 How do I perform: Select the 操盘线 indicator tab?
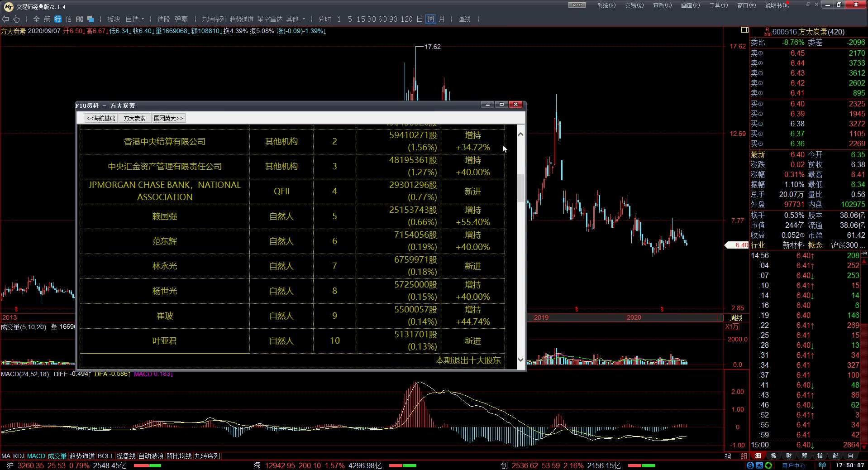(x=126, y=456)
